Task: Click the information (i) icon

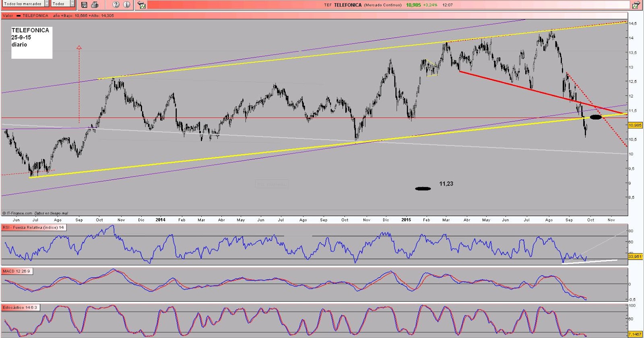Action: [x=127, y=5]
